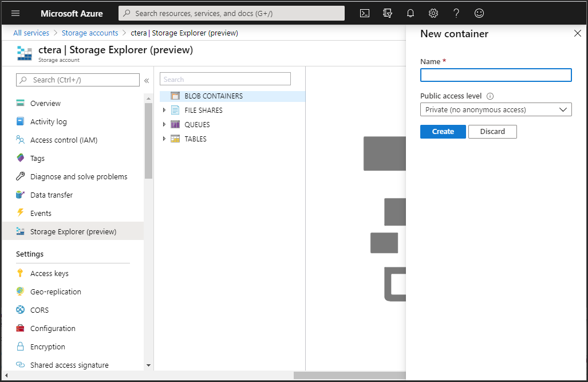Expand the TABLES tree node
This screenshot has width=588, height=382.
164,139
